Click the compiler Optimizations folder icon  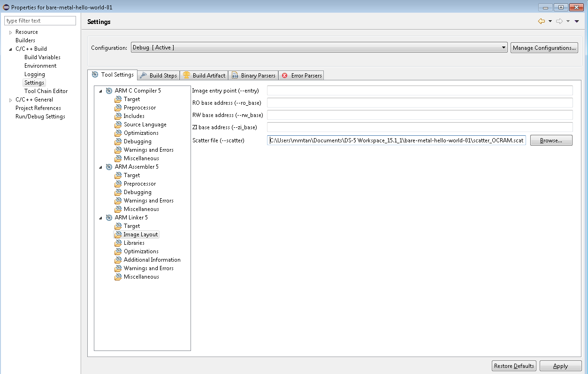[x=118, y=133]
